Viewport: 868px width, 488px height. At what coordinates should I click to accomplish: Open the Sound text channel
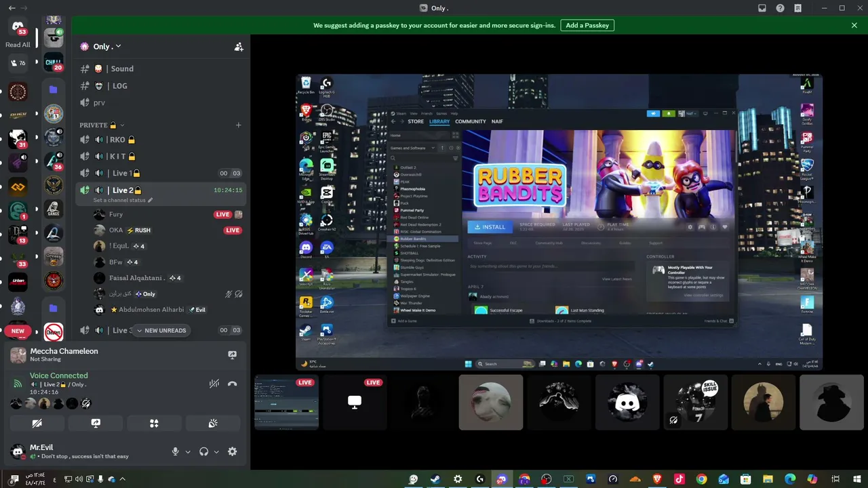click(160, 68)
